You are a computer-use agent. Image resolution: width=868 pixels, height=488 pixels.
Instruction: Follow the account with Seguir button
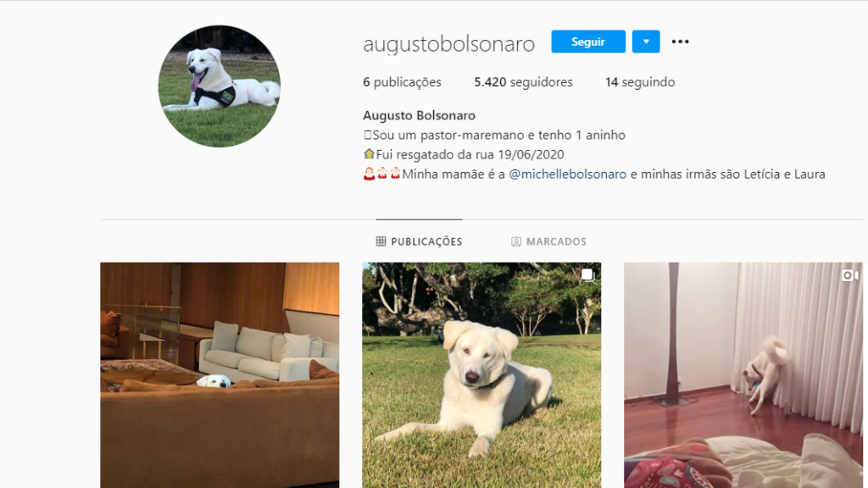(x=588, y=42)
